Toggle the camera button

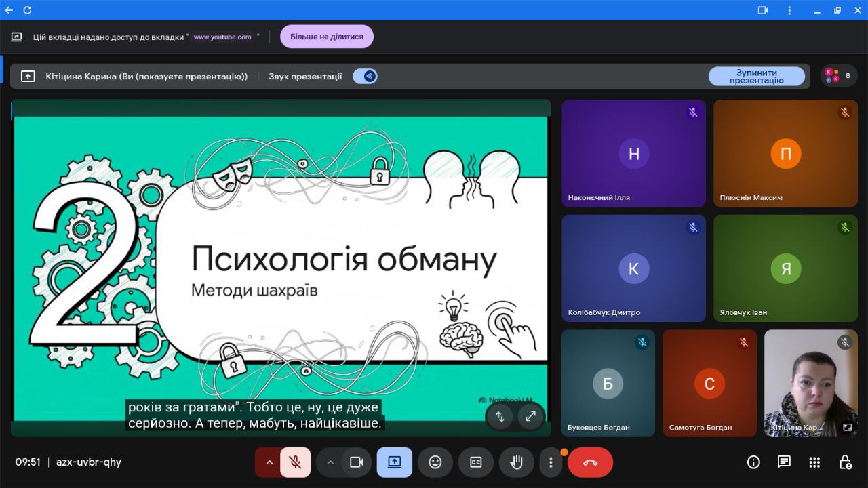coord(356,462)
